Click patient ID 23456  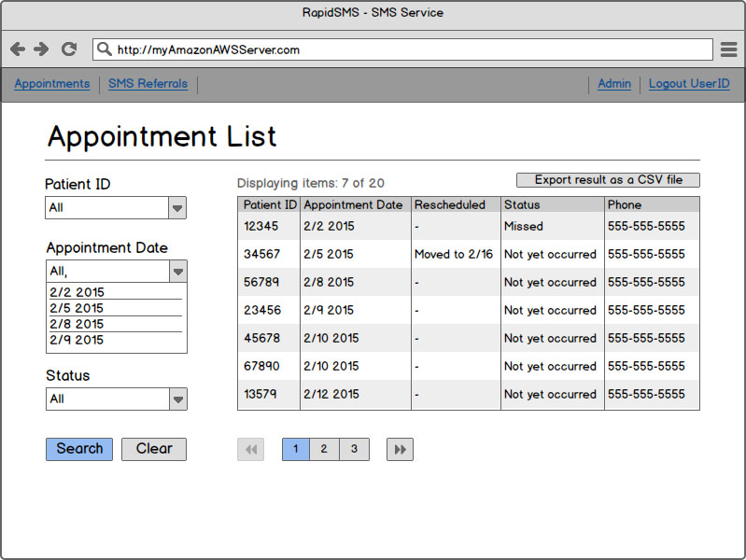click(x=262, y=310)
